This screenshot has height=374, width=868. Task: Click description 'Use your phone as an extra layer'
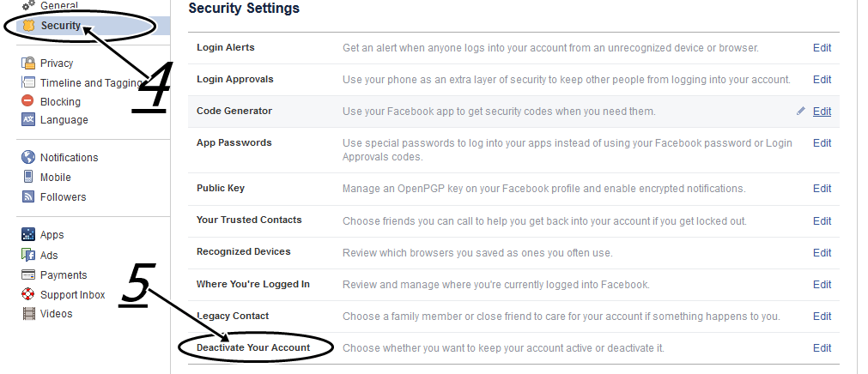[567, 80]
